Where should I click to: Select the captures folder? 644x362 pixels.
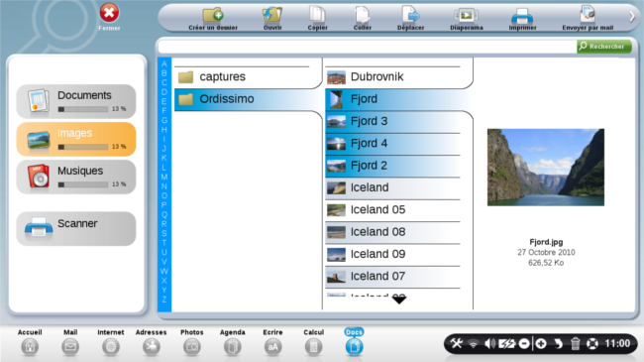pyautogui.click(x=248, y=77)
